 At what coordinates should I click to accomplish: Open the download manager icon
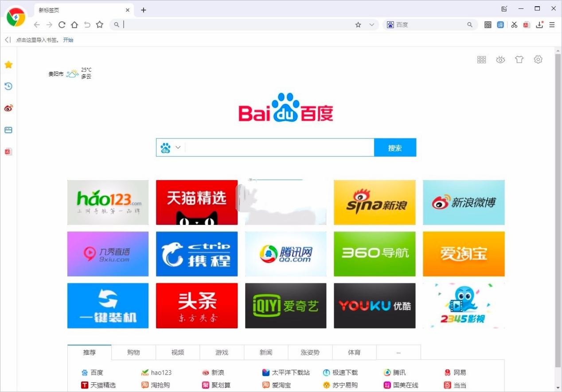click(539, 24)
